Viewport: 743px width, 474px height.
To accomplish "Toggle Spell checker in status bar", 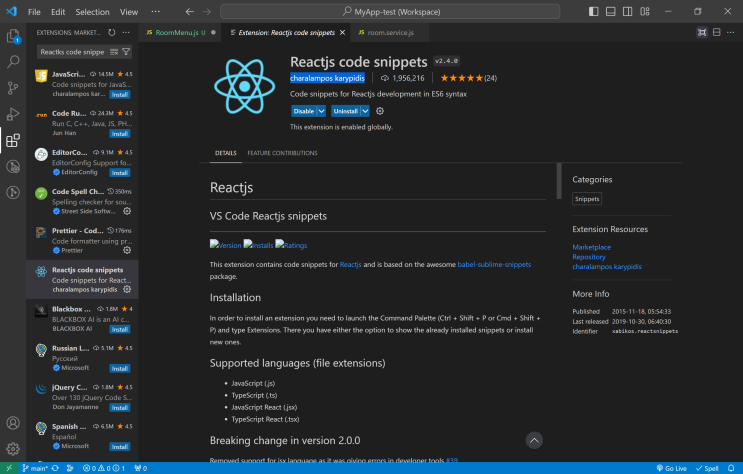I will pyautogui.click(x=707, y=468).
